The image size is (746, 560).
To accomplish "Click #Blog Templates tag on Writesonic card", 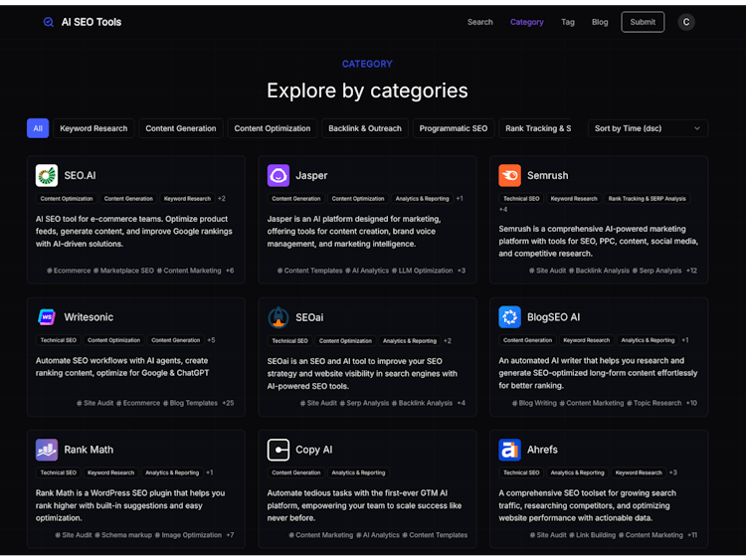I will pos(190,403).
